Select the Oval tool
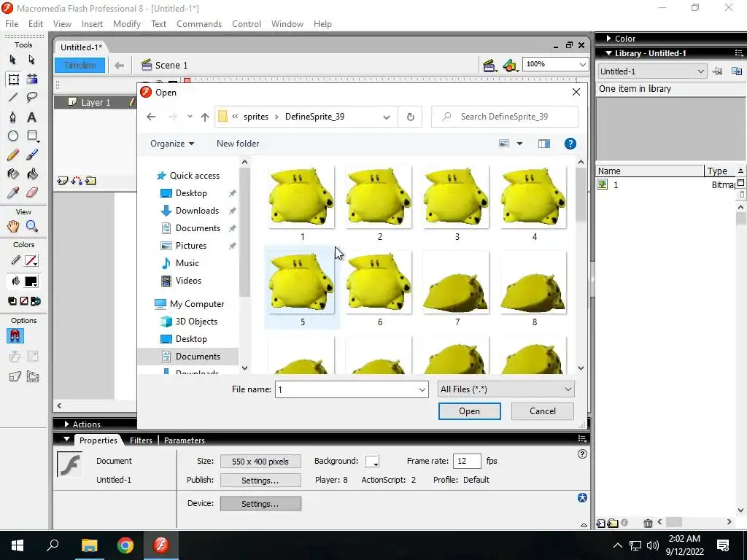The width and height of the screenshot is (747, 560). 13,136
